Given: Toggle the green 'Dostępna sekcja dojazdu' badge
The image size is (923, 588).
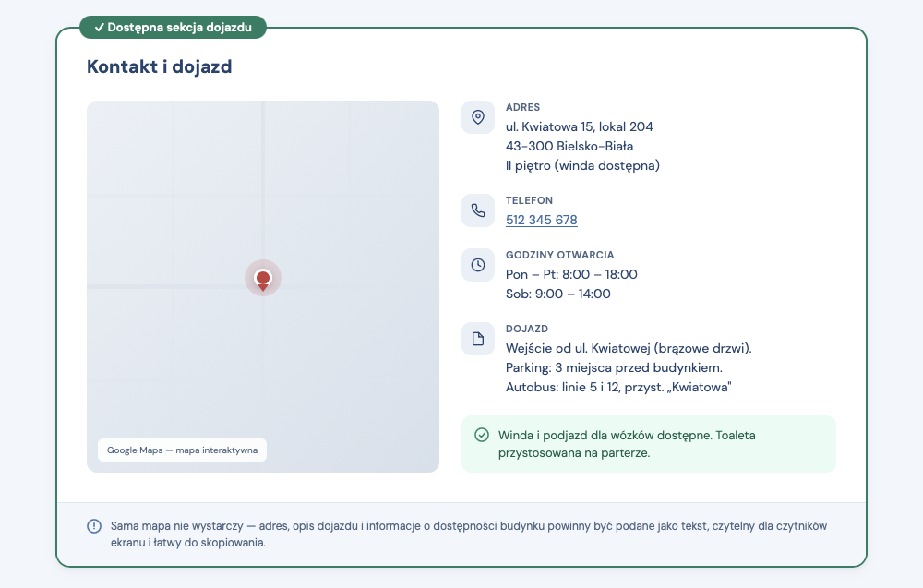Looking at the screenshot, I should click(174, 27).
